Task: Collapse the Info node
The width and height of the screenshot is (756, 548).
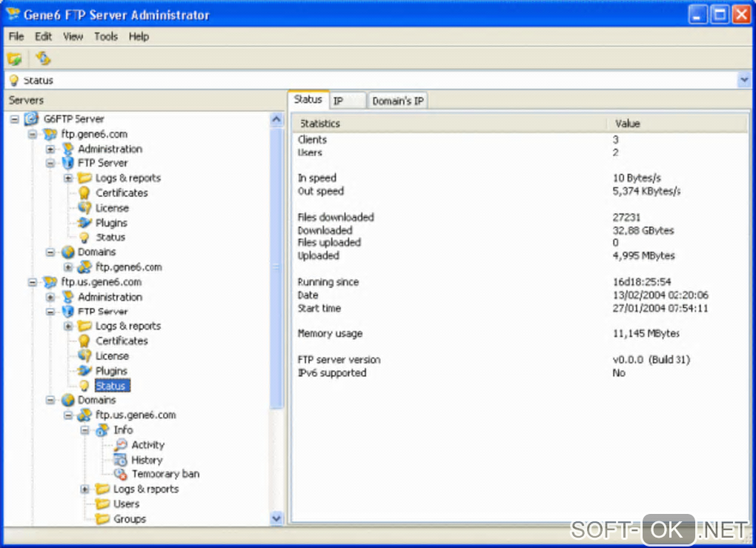Action: pyautogui.click(x=85, y=430)
